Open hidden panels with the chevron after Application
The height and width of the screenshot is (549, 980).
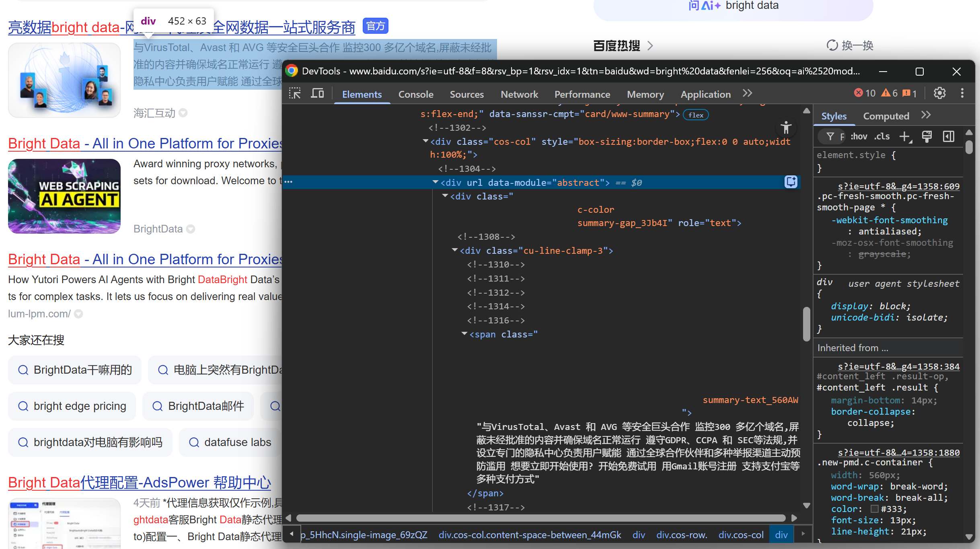pyautogui.click(x=747, y=93)
